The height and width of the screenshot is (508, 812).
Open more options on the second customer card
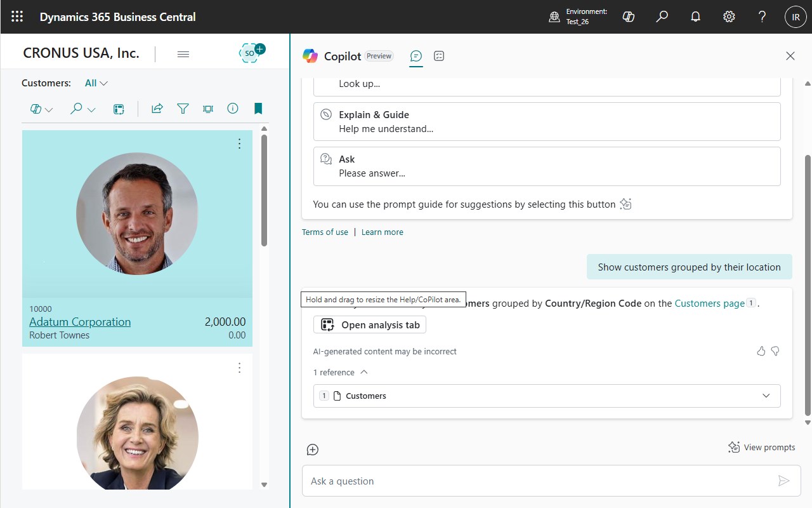point(239,368)
